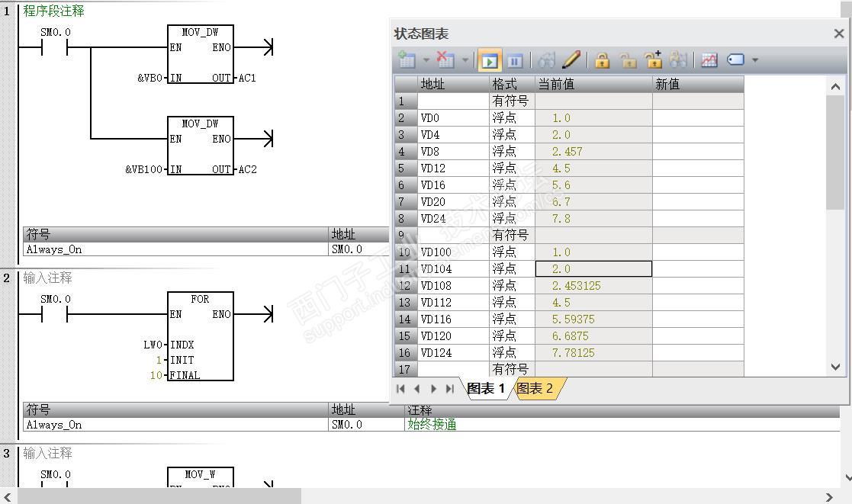Click the &VB0 input operand
Viewport: 852px width, 504px height.
click(150, 79)
